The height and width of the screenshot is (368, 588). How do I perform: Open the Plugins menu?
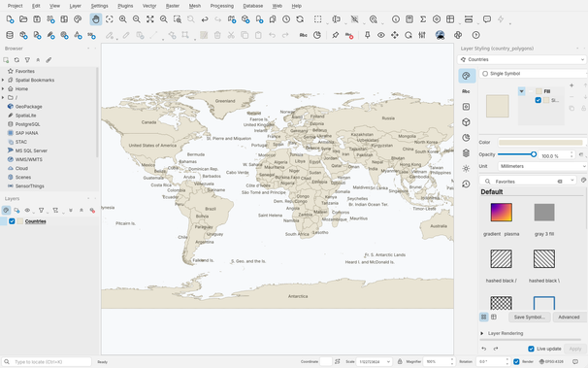125,6
